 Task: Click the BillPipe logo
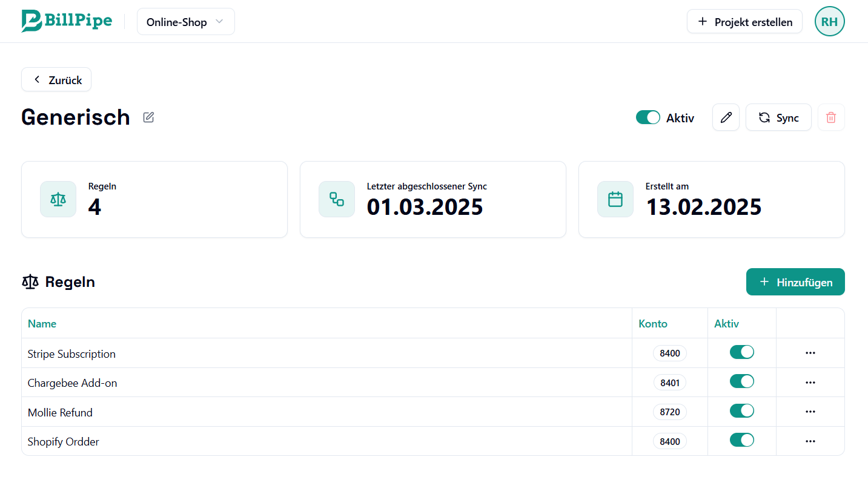tap(67, 21)
